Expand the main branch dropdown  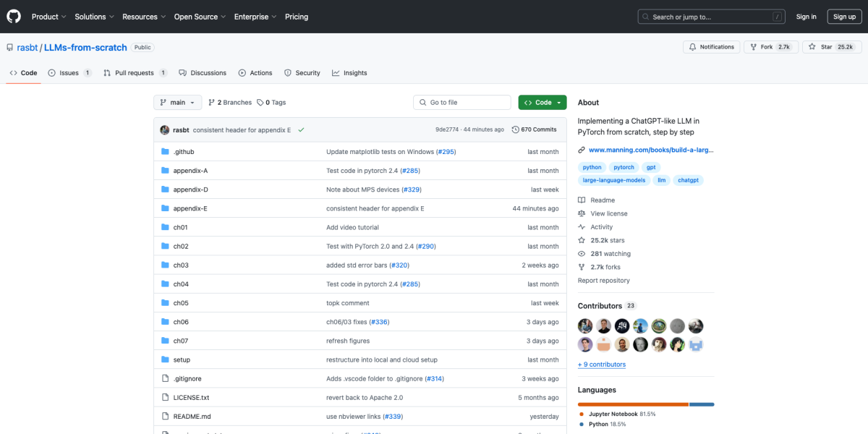[x=177, y=103]
